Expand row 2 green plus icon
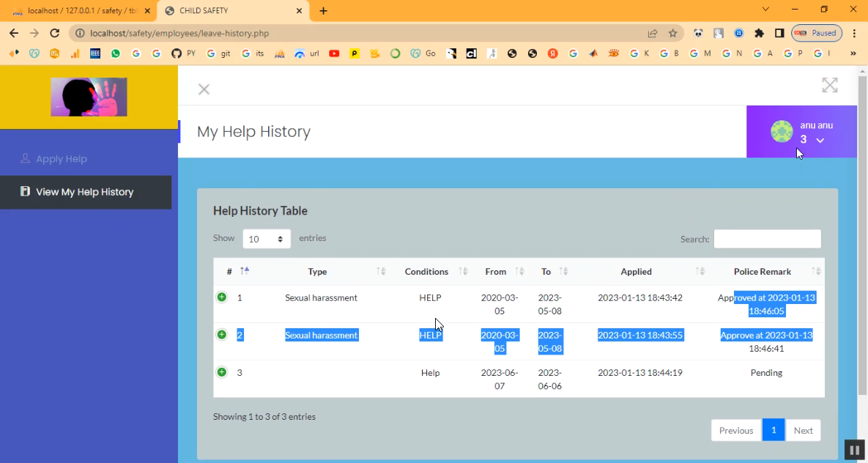 [x=222, y=335]
